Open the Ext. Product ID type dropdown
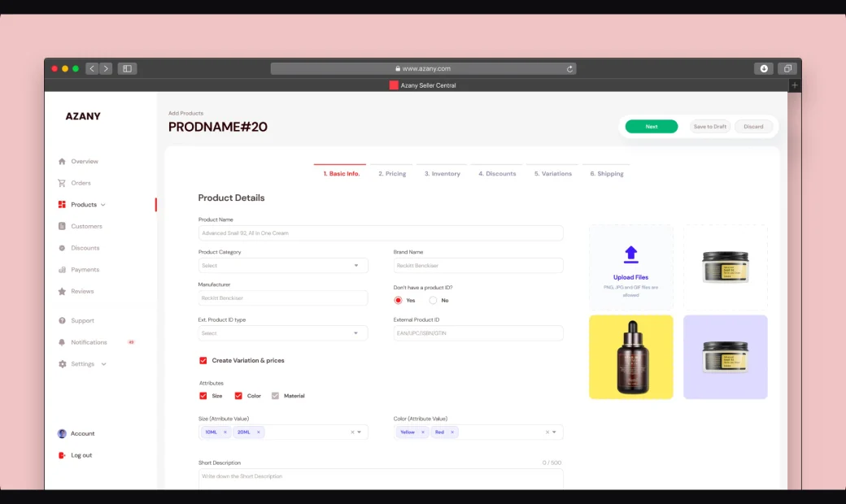This screenshot has height=504, width=846. click(x=283, y=333)
